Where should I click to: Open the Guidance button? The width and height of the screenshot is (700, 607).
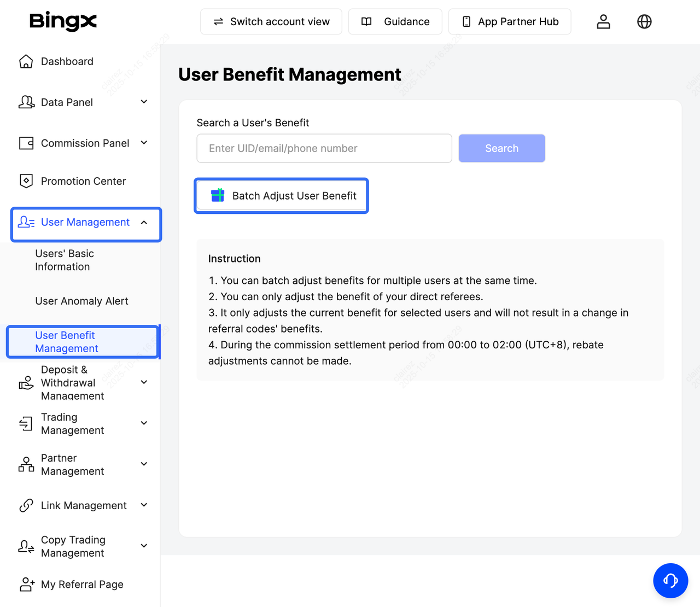point(395,22)
